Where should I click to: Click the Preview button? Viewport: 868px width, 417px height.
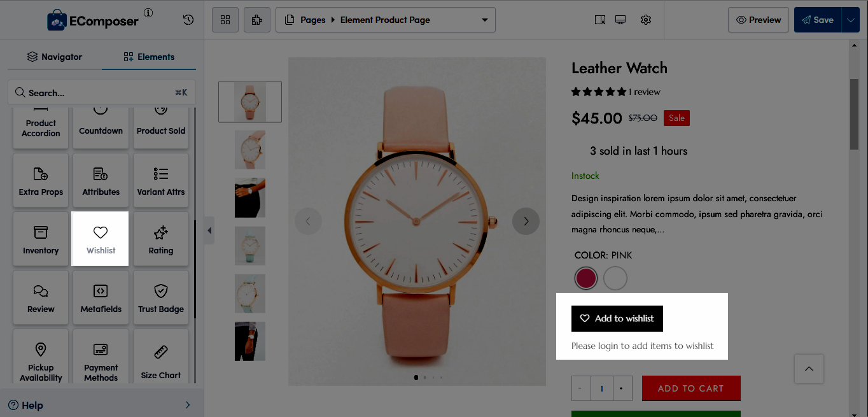[x=759, y=20]
